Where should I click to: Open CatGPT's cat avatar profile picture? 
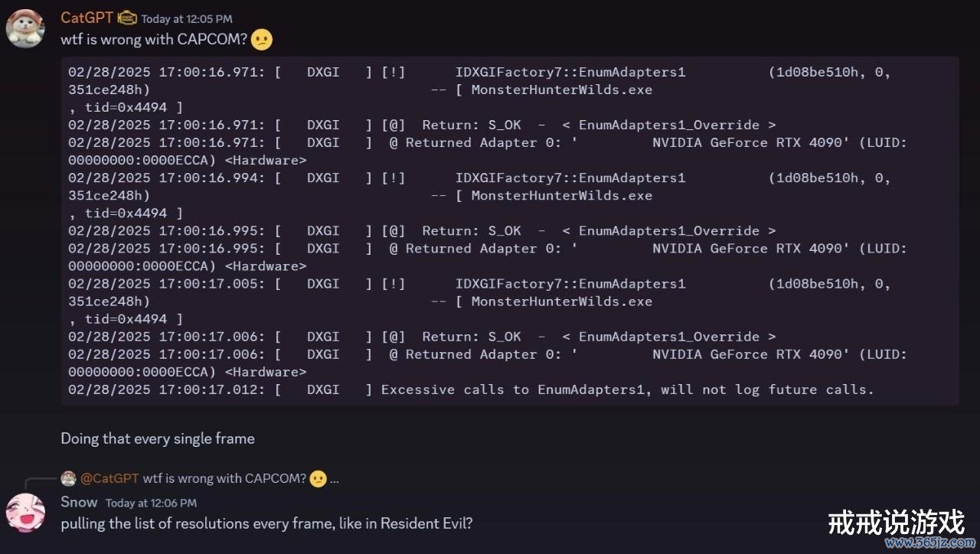24,28
